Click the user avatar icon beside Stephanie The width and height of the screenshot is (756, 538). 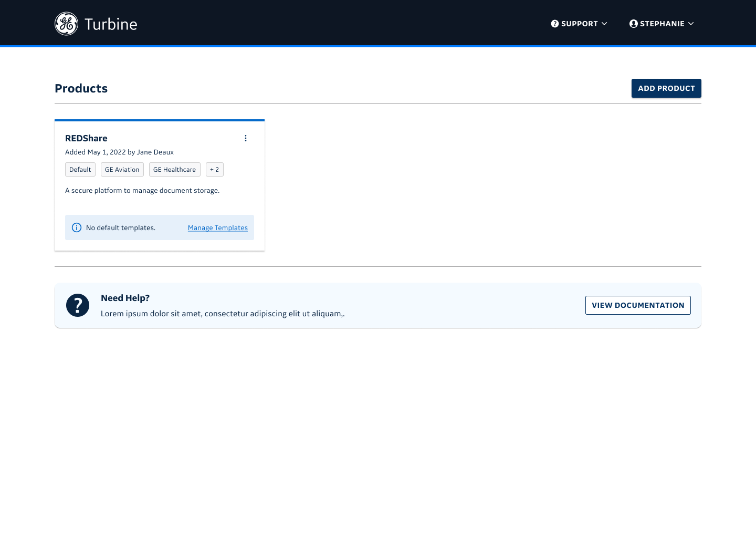coord(633,24)
